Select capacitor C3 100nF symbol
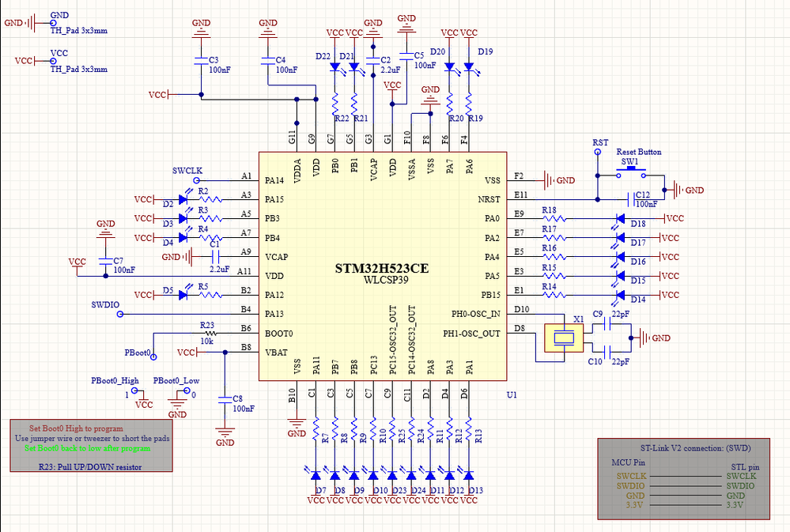This screenshot has height=532, width=790. pyautogui.click(x=201, y=60)
